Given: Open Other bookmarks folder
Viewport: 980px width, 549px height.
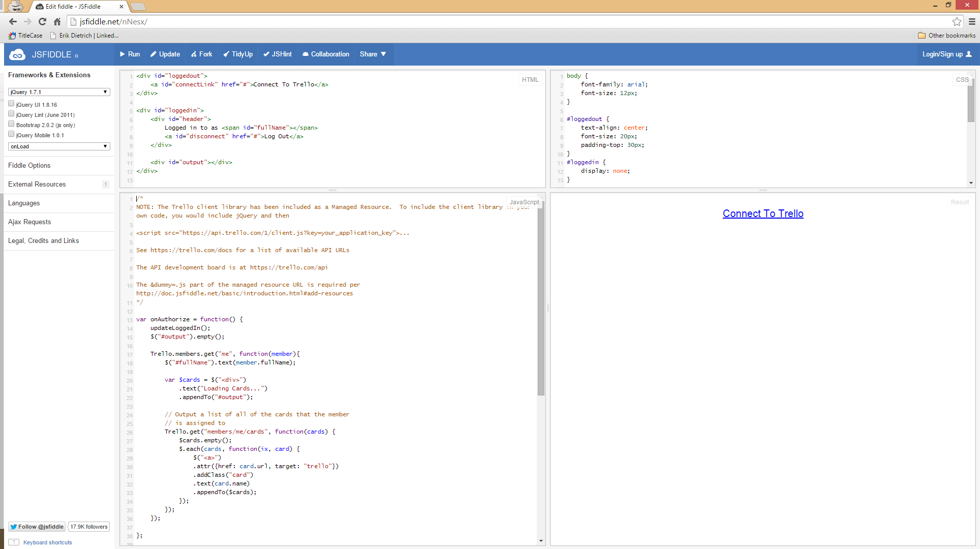Looking at the screenshot, I should pyautogui.click(x=946, y=36).
